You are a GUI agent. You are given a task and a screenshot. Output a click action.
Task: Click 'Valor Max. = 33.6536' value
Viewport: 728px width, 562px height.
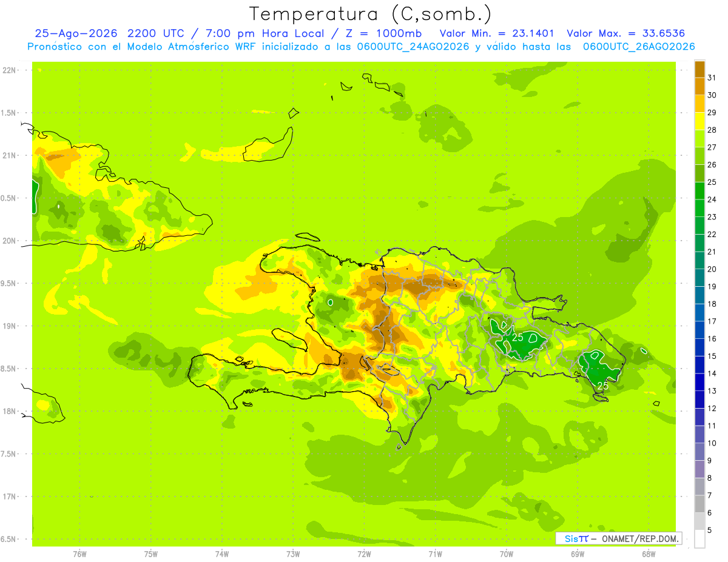626,33
